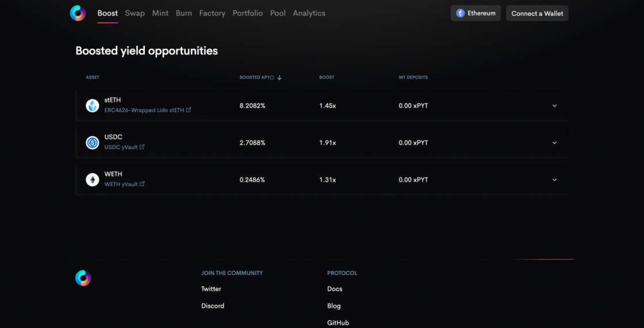Click the WETH Ethereum token icon
Image resolution: width=644 pixels, height=328 pixels.
93,180
